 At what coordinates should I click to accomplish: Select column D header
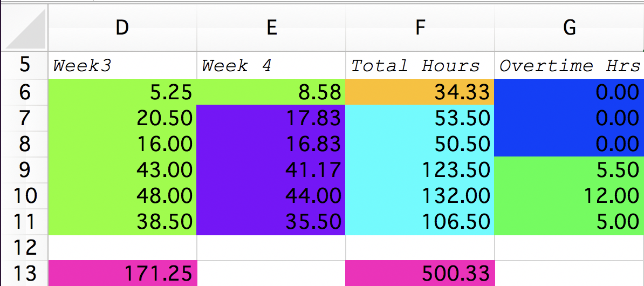[122, 28]
